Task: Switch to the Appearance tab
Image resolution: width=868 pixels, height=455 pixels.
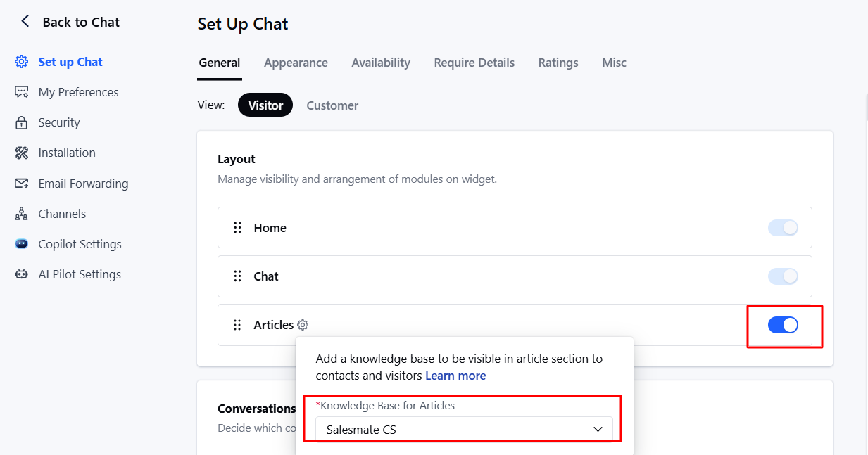Action: 296,63
